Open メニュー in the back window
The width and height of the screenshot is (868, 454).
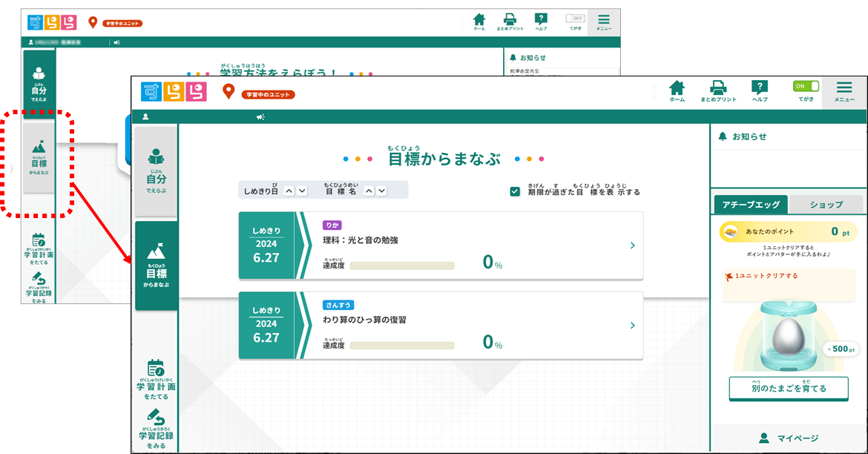(603, 22)
